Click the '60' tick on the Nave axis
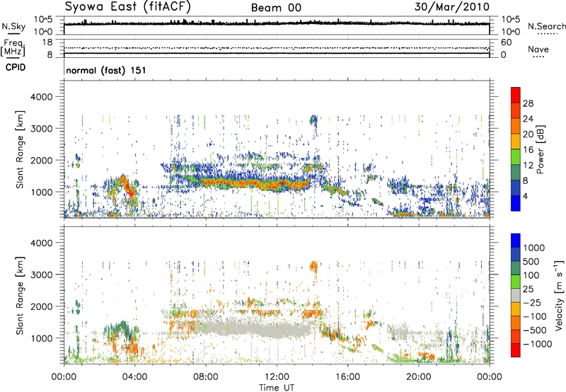Screen dimensions: 566x392 (506, 42)
